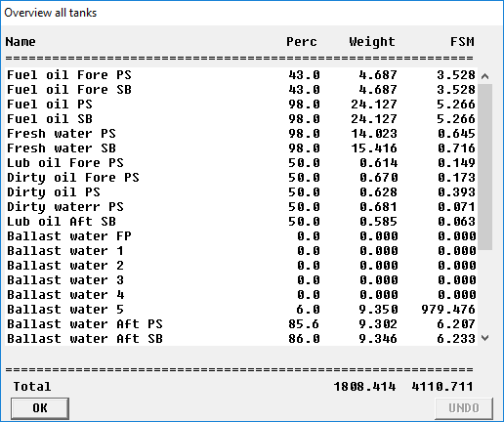Click percentage value 85.6
This screenshot has height=422, width=504.
pyautogui.click(x=304, y=324)
